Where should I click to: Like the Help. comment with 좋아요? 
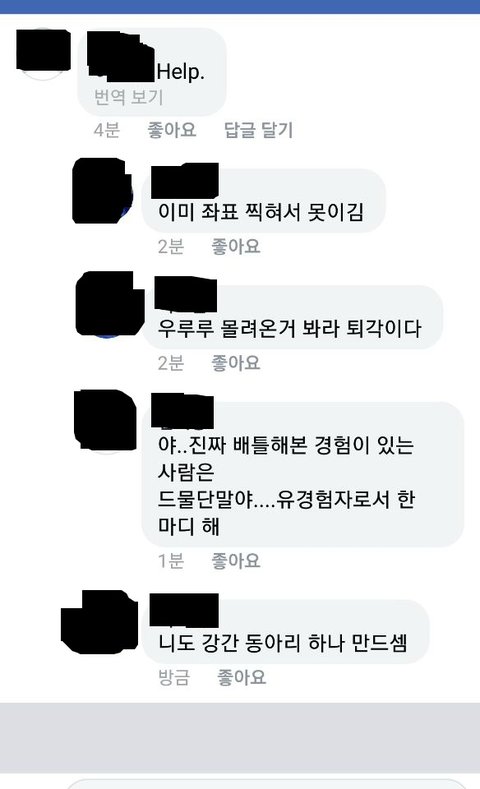click(172, 130)
